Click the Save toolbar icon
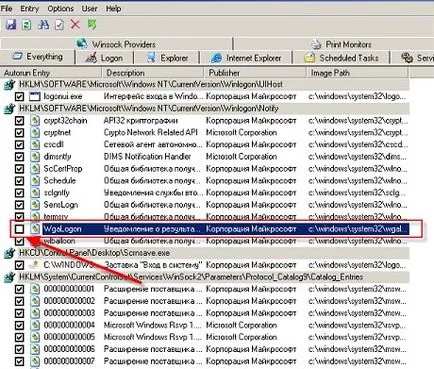 point(11,25)
